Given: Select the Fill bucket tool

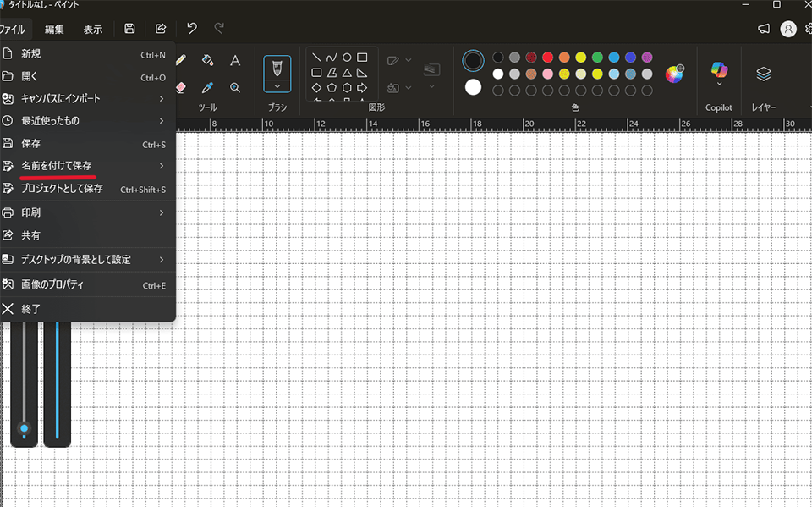Looking at the screenshot, I should pyautogui.click(x=208, y=59).
